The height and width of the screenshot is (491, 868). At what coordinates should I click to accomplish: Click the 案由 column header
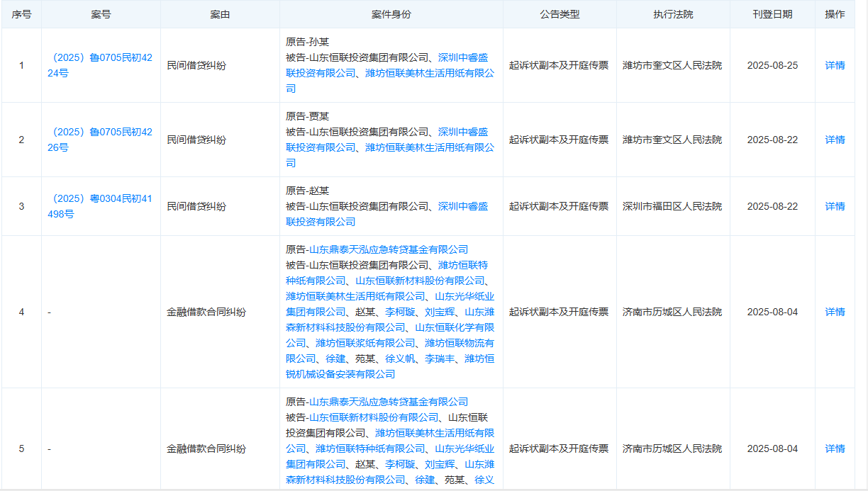[221, 14]
